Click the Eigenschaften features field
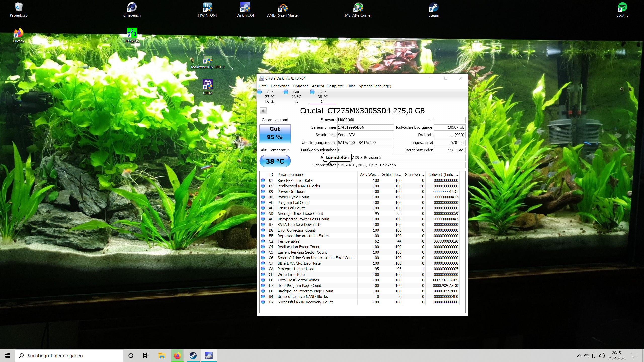This screenshot has height=362, width=644. tap(401, 165)
